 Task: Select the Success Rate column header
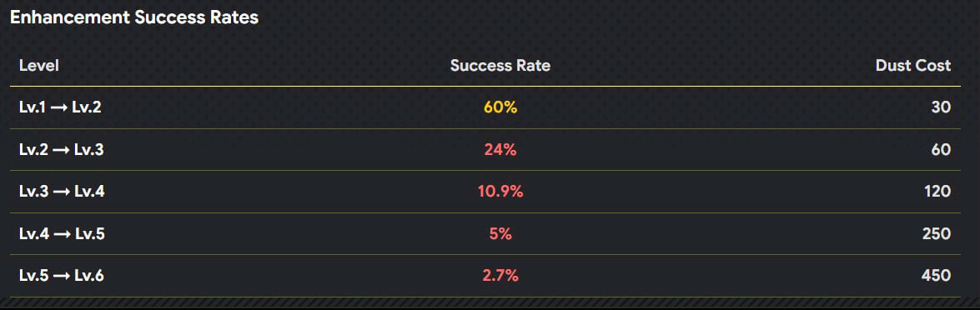(500, 65)
